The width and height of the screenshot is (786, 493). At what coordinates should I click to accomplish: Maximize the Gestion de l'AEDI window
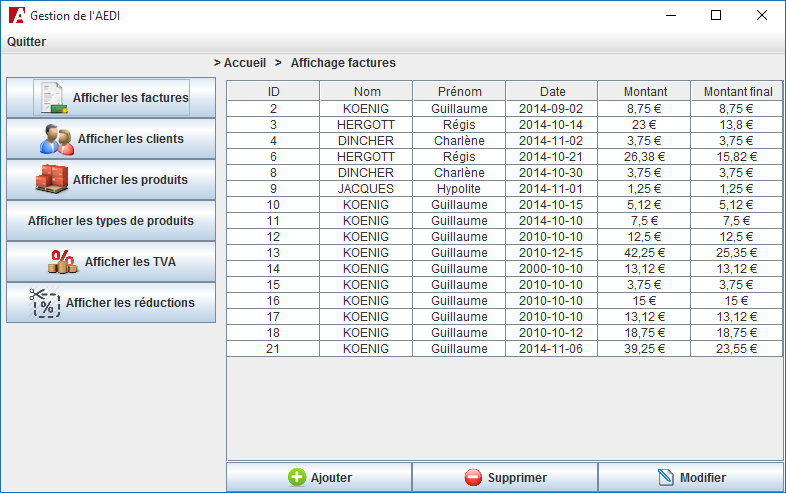click(715, 15)
